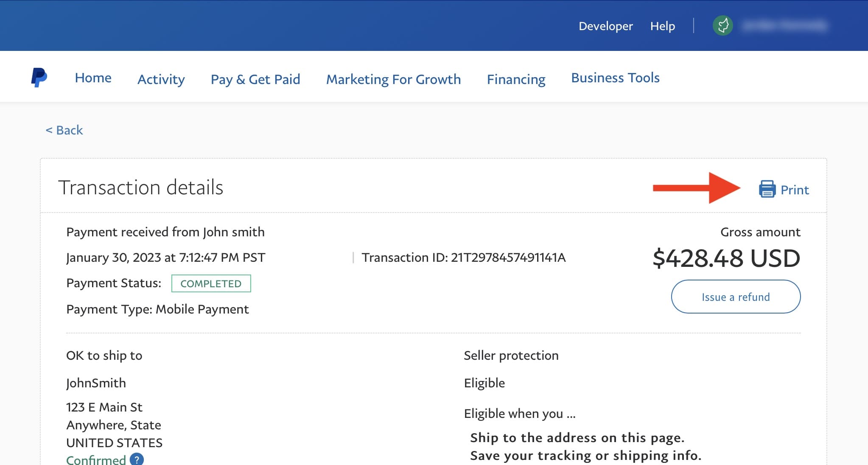This screenshot has height=465, width=868.
Task: Expand the Activity navigation menu
Action: 161,79
